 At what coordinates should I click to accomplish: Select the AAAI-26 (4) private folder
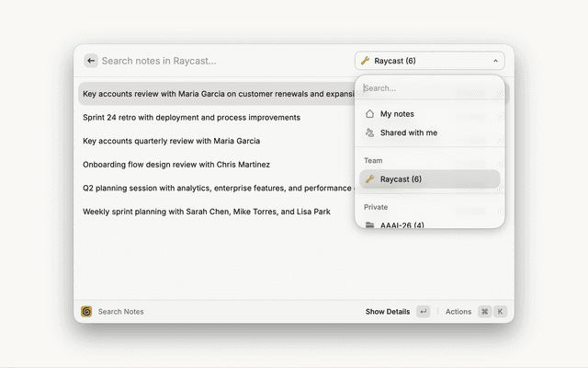401,224
